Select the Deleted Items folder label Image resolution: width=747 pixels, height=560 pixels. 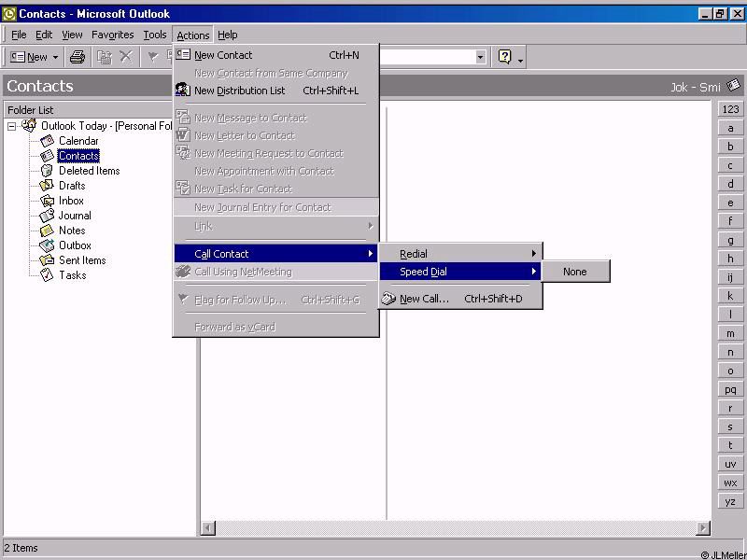[89, 171]
